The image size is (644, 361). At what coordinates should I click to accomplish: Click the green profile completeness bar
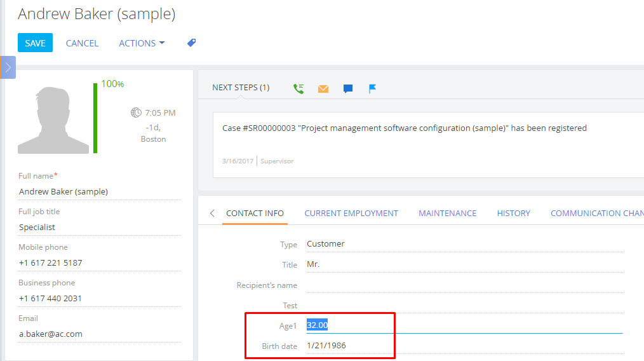(x=95, y=118)
